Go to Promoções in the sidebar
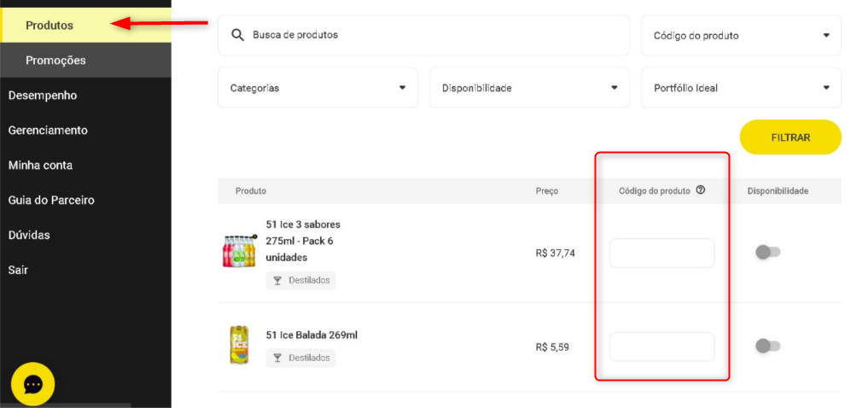Image resolution: width=868 pixels, height=408 pixels. (55, 61)
